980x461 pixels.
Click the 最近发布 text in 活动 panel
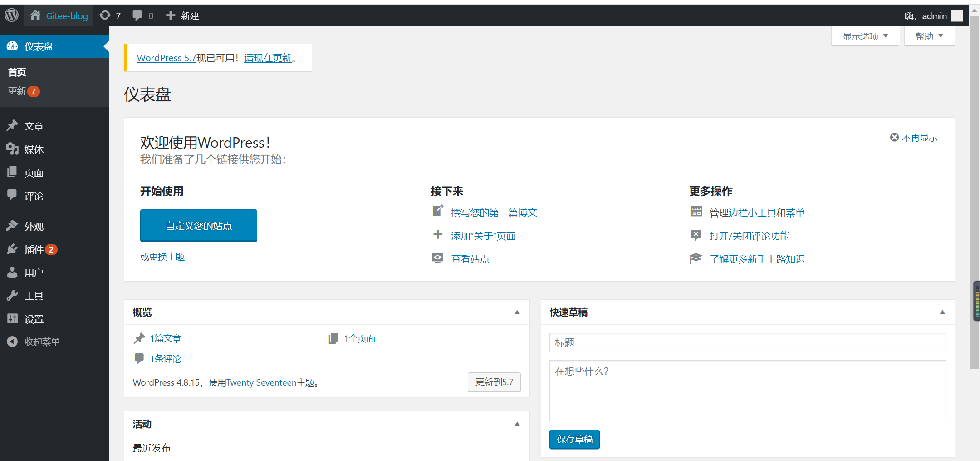(152, 448)
